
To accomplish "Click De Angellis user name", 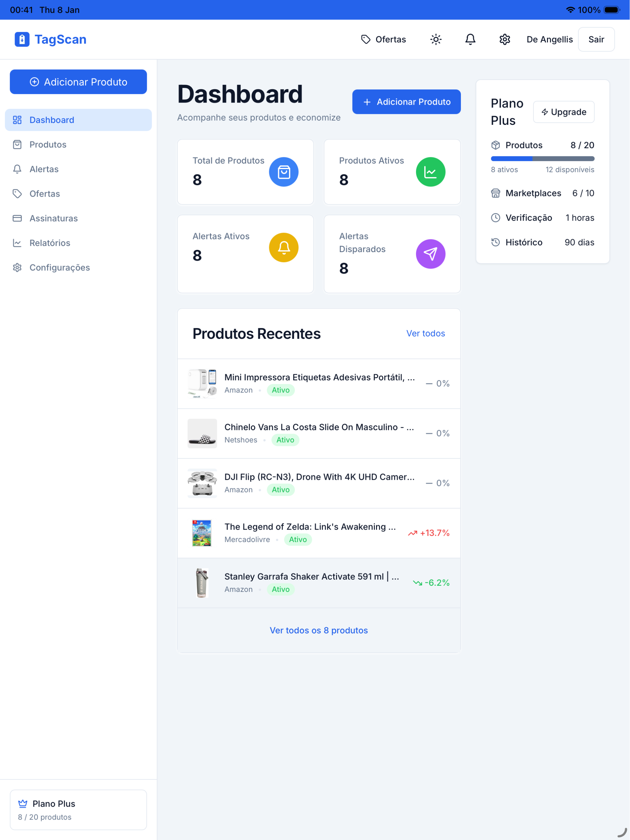I will coord(549,39).
